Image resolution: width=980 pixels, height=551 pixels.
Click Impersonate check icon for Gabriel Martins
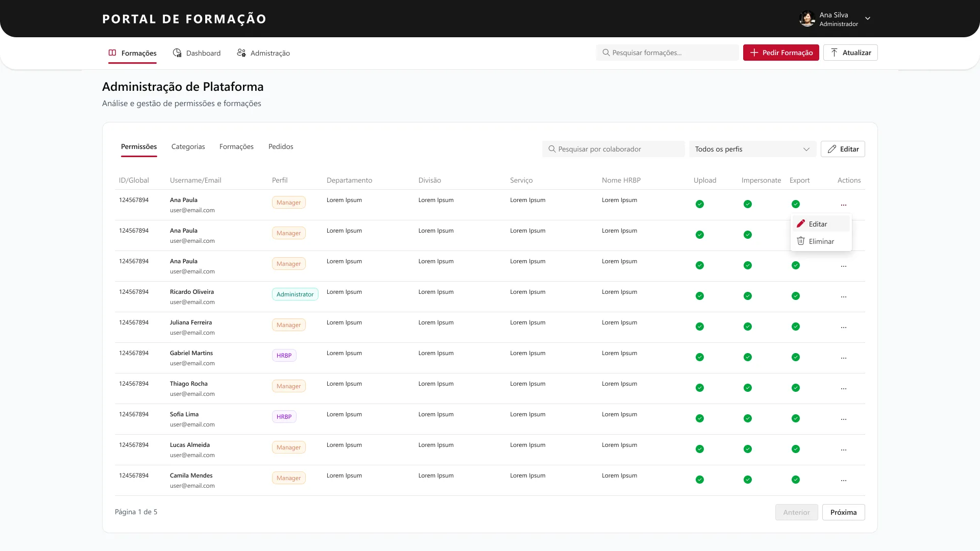748,357
